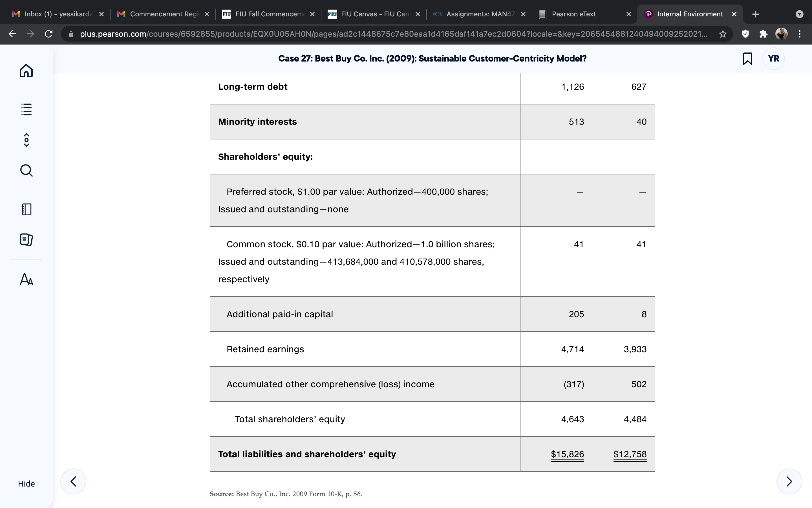Click the $15,826 total value
This screenshot has height=508, width=812.
pyautogui.click(x=567, y=454)
